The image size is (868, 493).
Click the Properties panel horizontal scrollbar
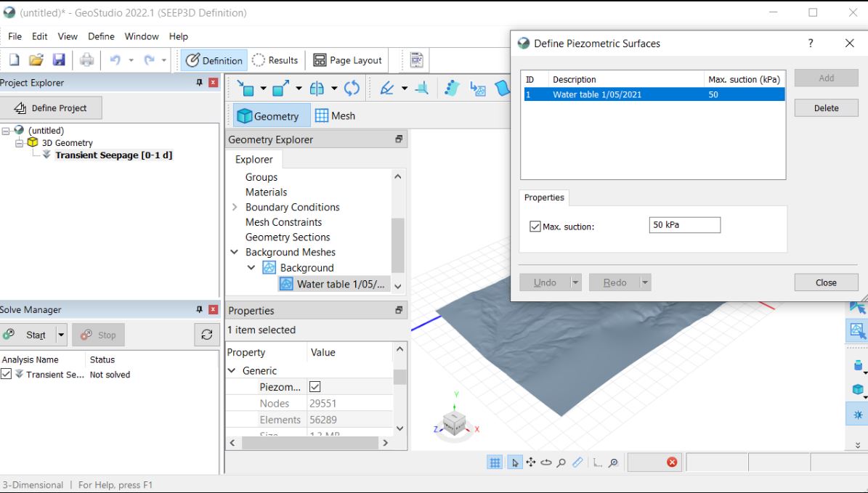point(310,443)
